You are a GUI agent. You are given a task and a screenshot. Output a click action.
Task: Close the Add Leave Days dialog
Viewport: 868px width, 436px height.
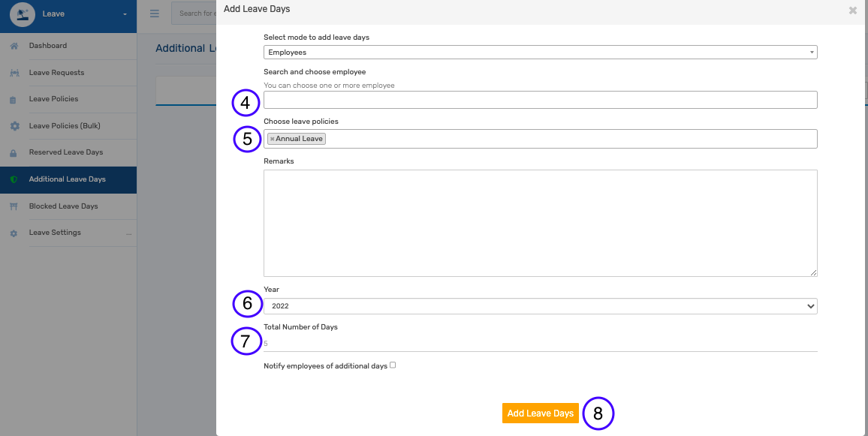click(852, 10)
